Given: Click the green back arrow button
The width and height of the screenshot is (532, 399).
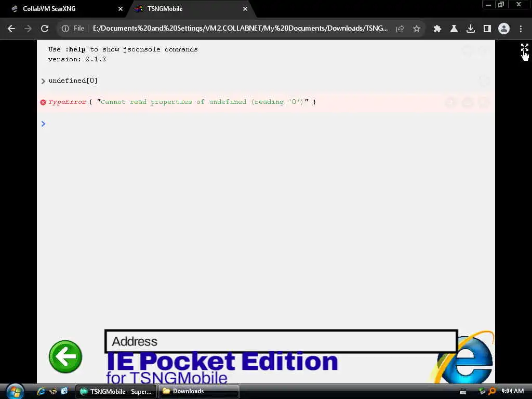Looking at the screenshot, I should (x=65, y=356).
